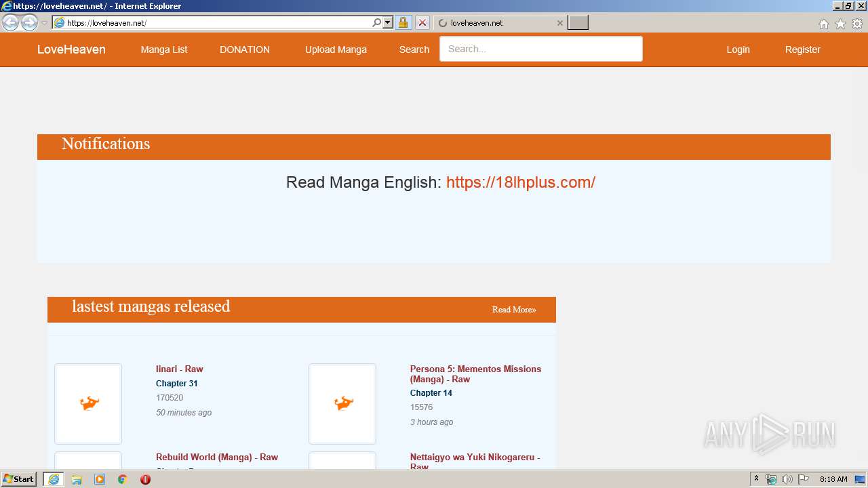The width and height of the screenshot is (868, 488).
Task: Stop loading with the red X button
Action: [x=422, y=22]
